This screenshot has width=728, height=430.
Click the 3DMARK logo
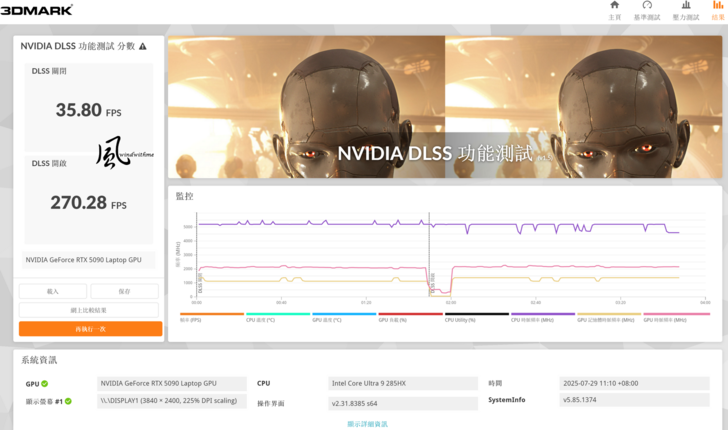tap(37, 10)
